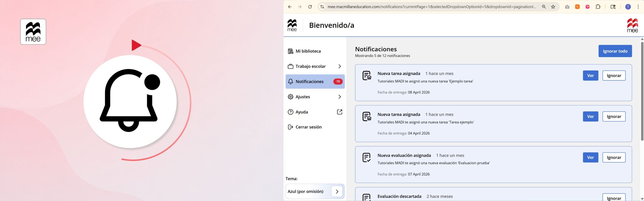The height and width of the screenshot is (201, 644).
Task: Click the tab search icon next to Extensions
Action: [x=613, y=7]
